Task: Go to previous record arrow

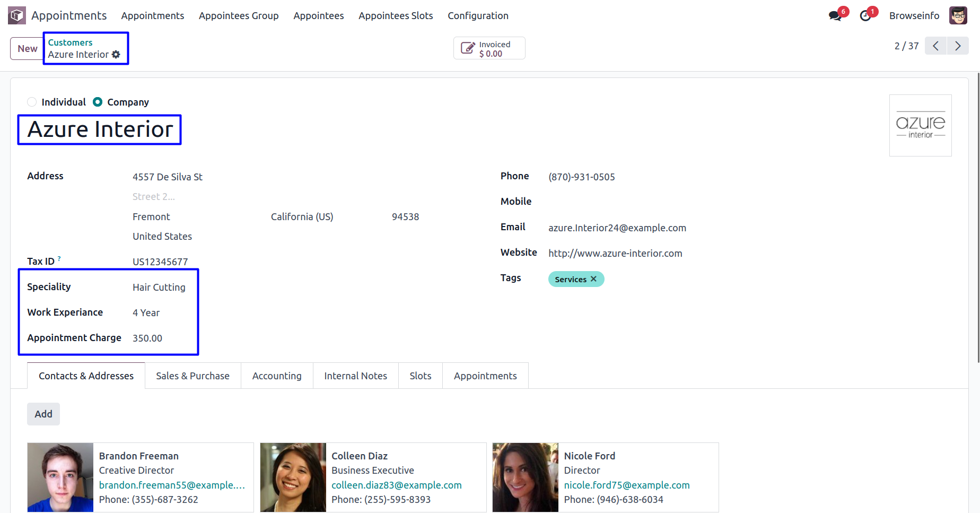Action: point(936,46)
